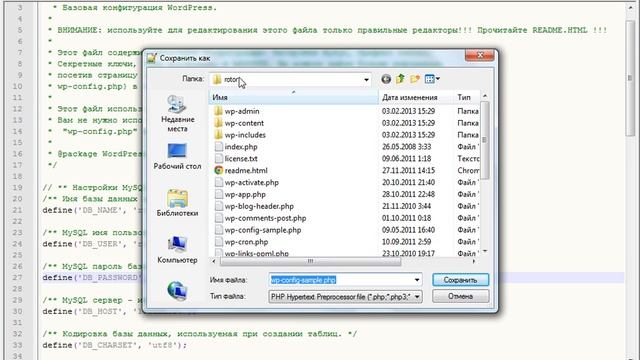Select the wp-blog-header.php file icon
Viewport: 640px width, 360px height.
[x=219, y=206]
